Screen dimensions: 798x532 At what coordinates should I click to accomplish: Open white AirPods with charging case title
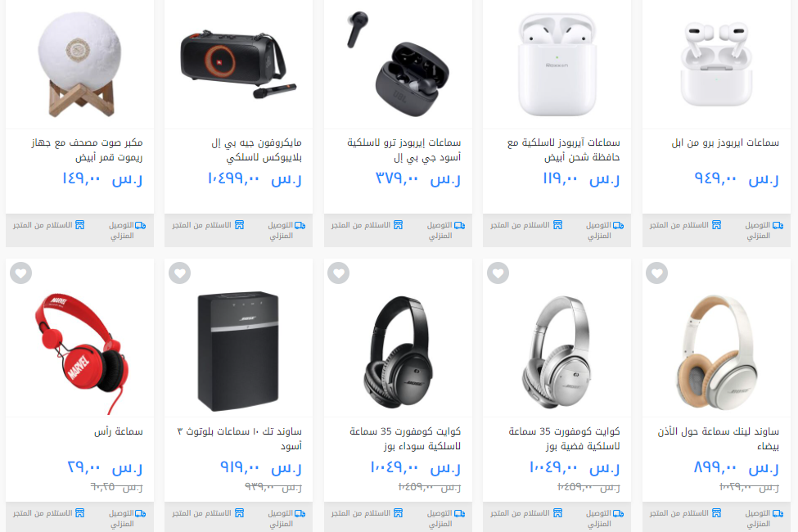pos(563,150)
